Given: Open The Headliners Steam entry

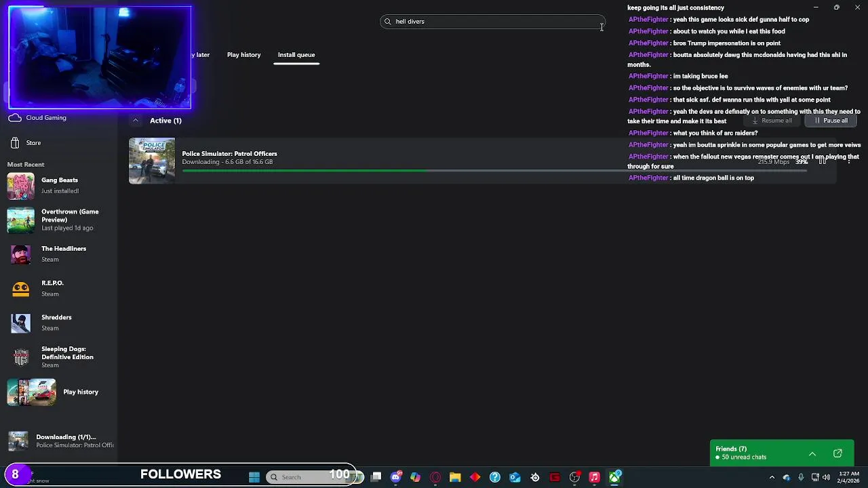Looking at the screenshot, I should tap(60, 254).
